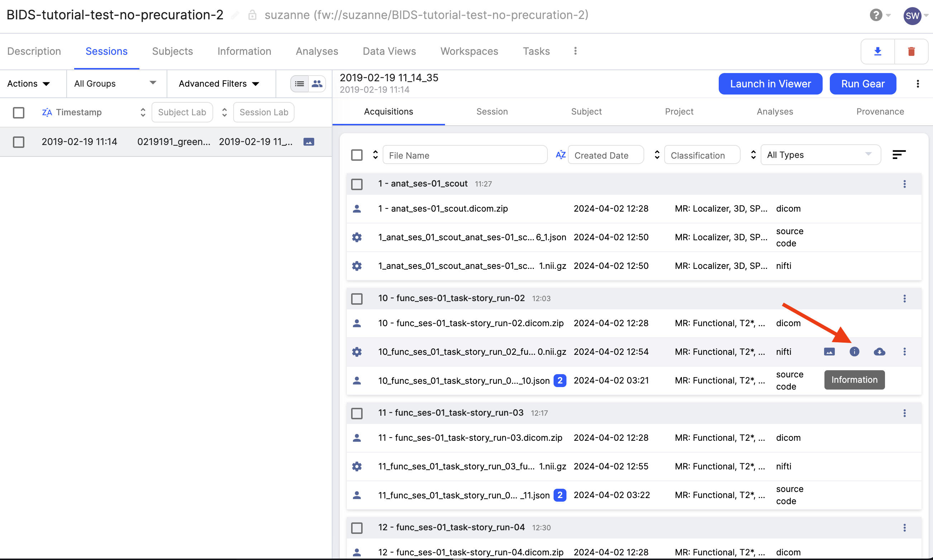The height and width of the screenshot is (560, 933).
Task: Toggle select-all acquisitions checkbox
Action: point(357,155)
